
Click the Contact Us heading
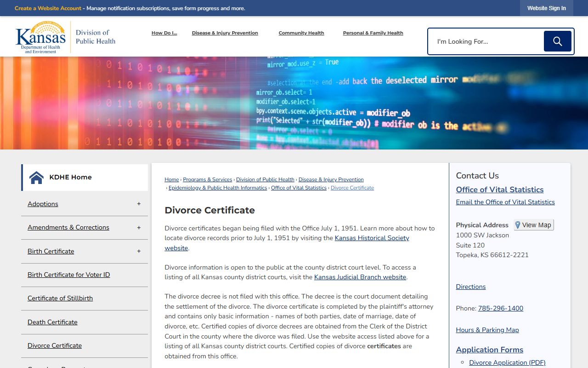click(x=477, y=176)
